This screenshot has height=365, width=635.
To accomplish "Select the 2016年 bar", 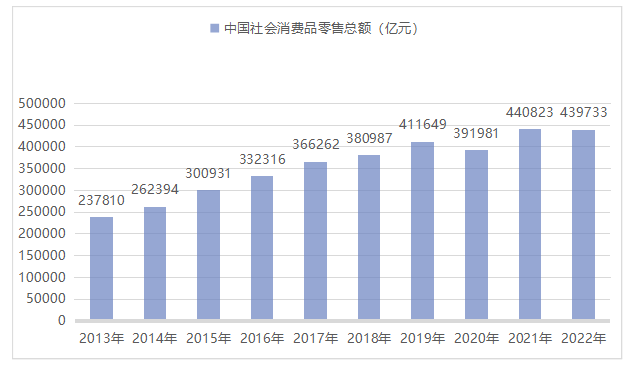I will (x=262, y=248).
